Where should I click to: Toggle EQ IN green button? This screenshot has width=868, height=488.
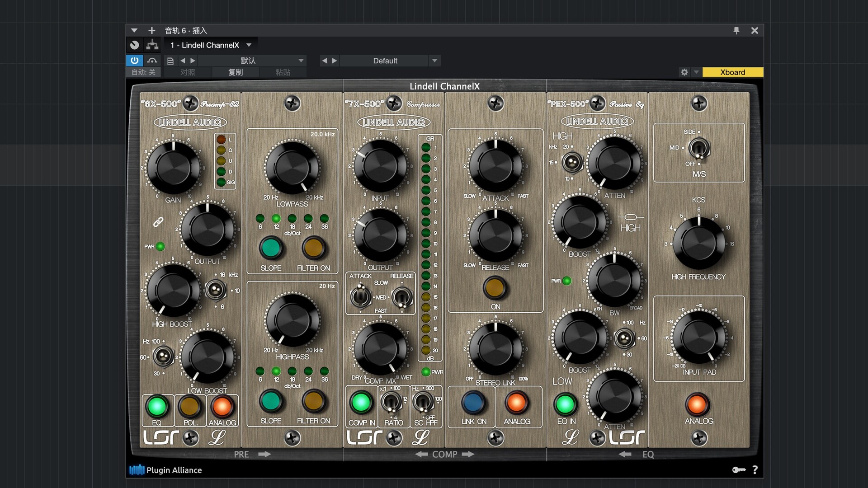point(565,404)
